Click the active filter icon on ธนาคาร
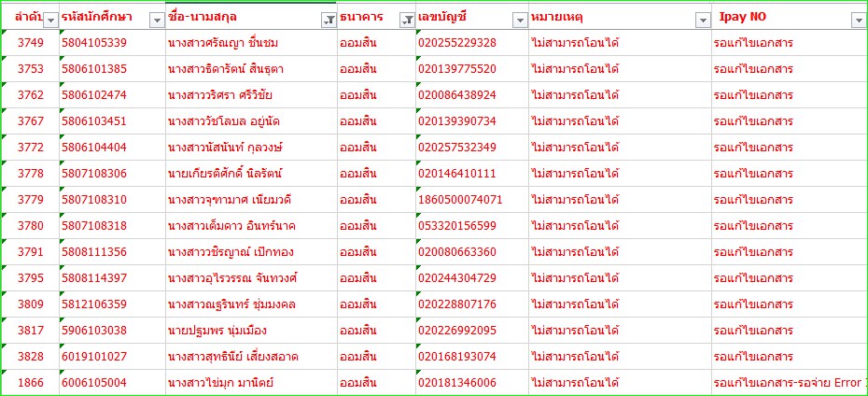Screen dimensions: 868x396 [x=406, y=21]
